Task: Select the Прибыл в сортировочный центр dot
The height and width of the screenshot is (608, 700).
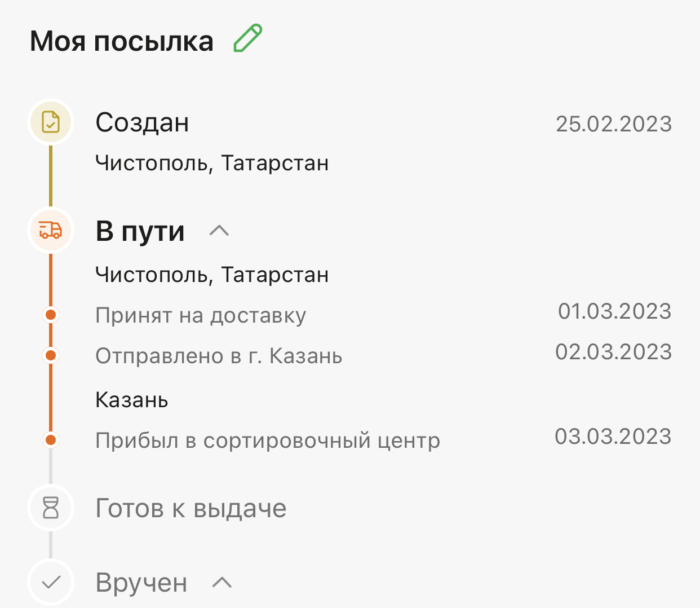Action: 51,440
